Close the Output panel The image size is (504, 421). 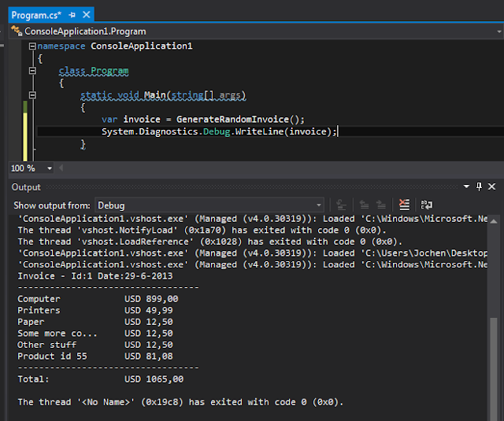coord(493,186)
